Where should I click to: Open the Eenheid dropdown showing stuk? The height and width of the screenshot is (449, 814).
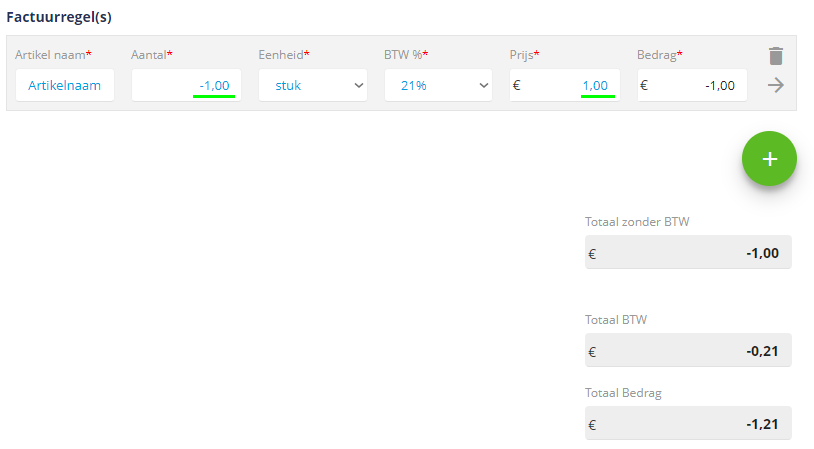point(313,85)
